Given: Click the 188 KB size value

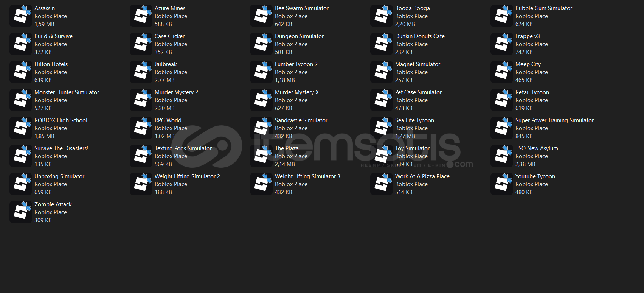Looking at the screenshot, I should 163,192.
